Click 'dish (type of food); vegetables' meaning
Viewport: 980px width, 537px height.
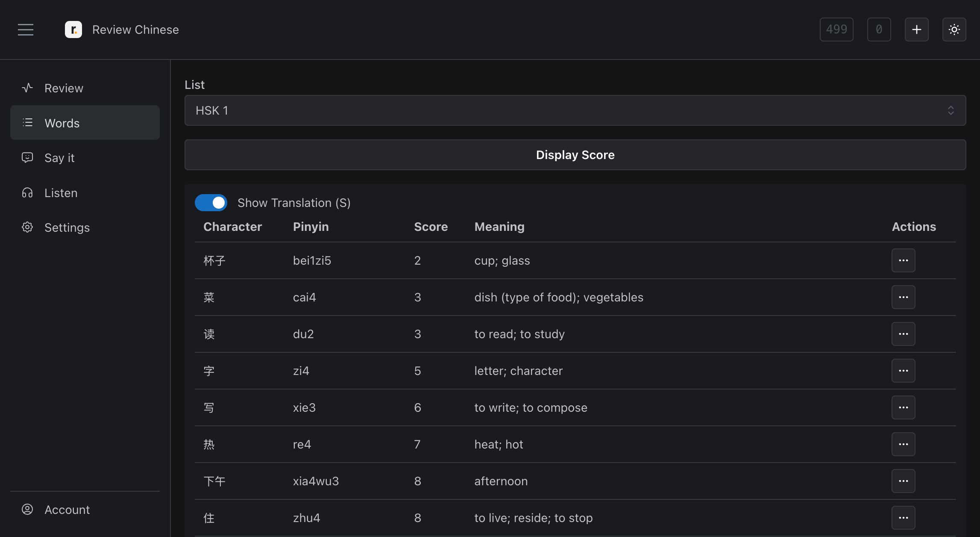(558, 297)
